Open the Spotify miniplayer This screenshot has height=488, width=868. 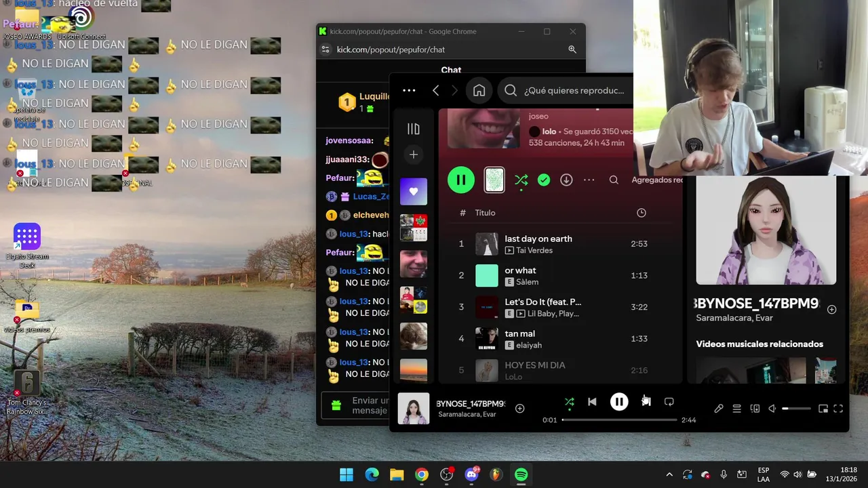(x=823, y=409)
